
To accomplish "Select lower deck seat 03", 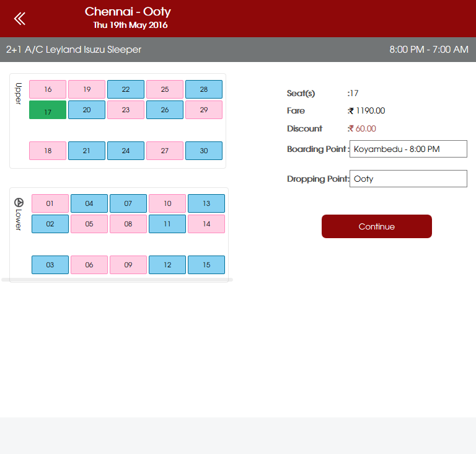I will pyautogui.click(x=50, y=265).
